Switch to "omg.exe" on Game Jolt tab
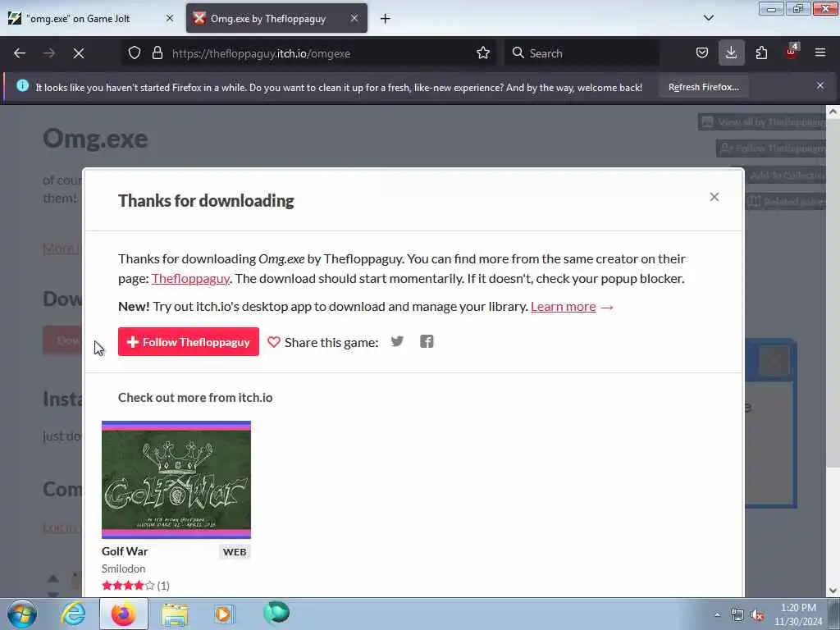This screenshot has height=630, width=840. (x=90, y=18)
